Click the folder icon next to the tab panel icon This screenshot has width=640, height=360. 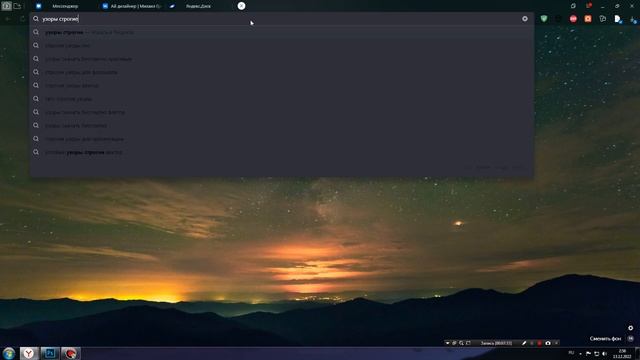tap(17, 6)
